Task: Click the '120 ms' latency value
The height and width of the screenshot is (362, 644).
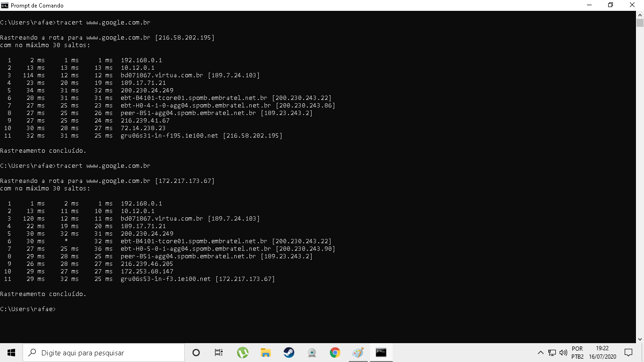Action: click(34, 219)
